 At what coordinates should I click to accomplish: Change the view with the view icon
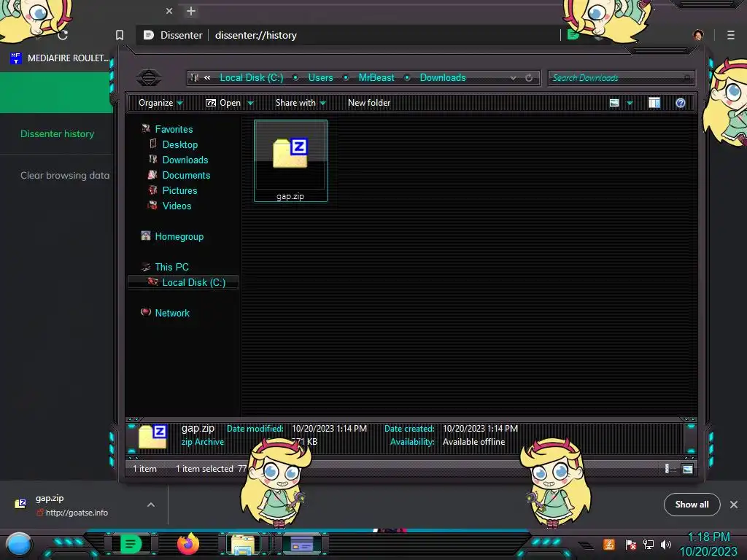(614, 103)
